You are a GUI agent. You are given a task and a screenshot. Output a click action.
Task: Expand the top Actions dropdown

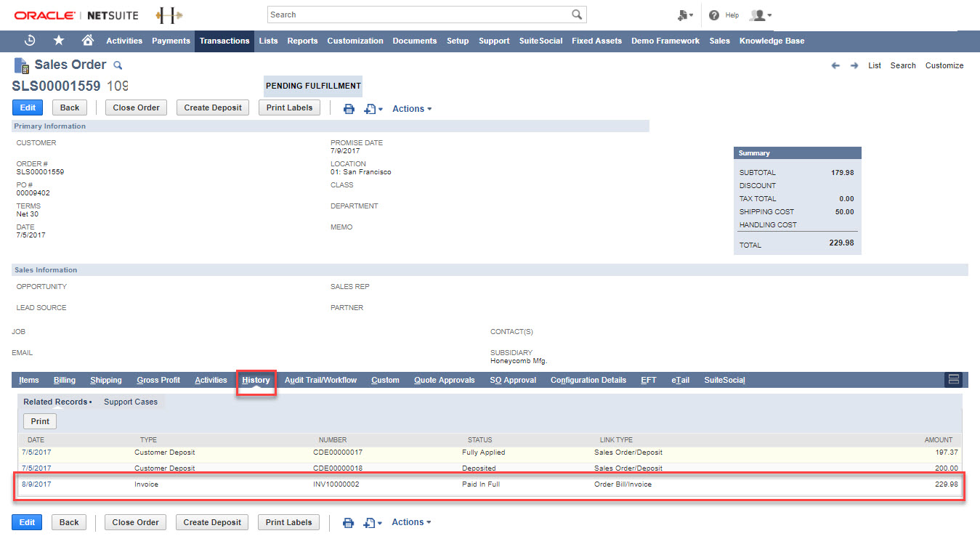point(412,109)
